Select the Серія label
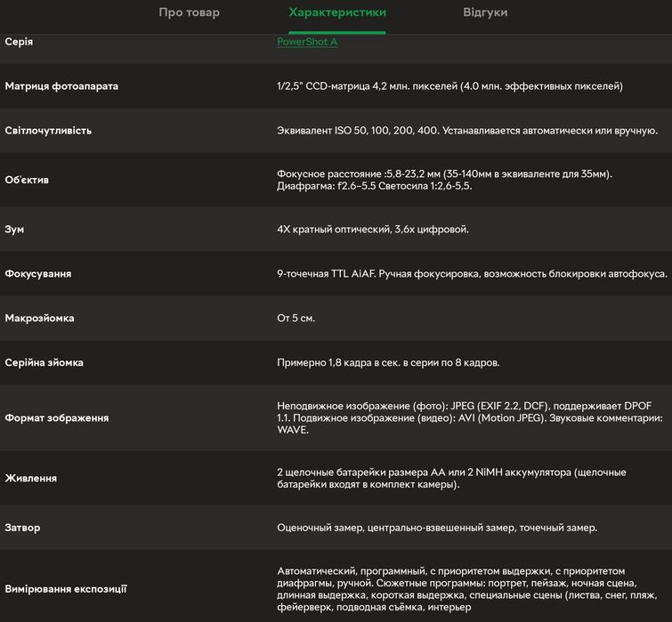Screen dimensions: 672x622 click(19, 42)
